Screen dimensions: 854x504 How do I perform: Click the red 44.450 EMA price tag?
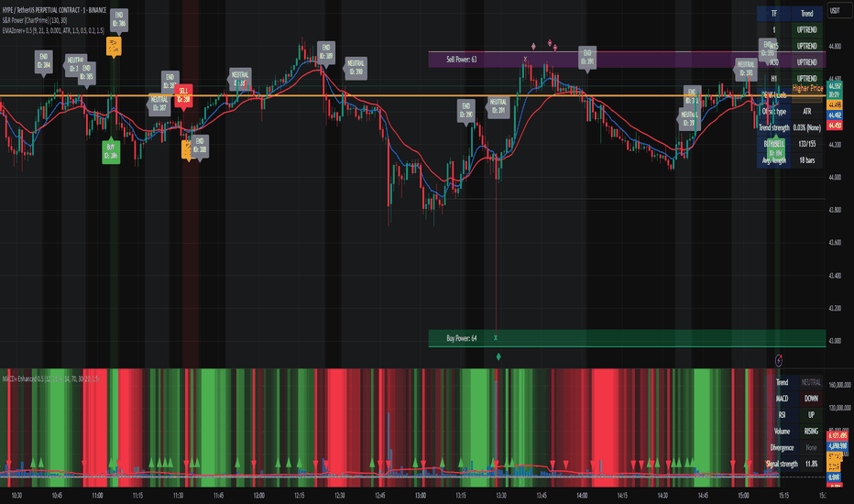tap(835, 126)
